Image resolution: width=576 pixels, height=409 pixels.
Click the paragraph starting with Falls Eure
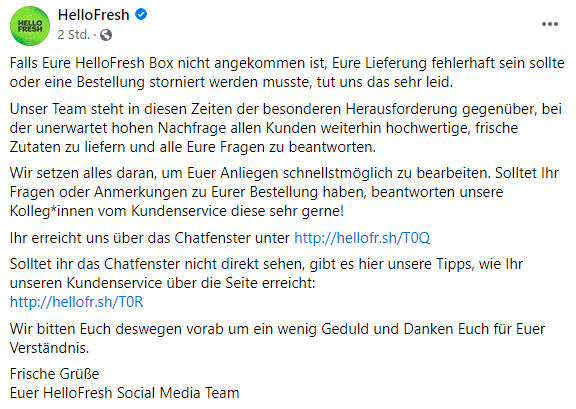click(x=287, y=72)
